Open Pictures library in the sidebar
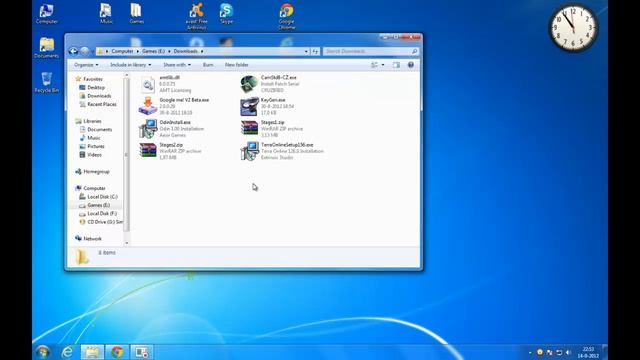The height and width of the screenshot is (360, 640). [96, 147]
